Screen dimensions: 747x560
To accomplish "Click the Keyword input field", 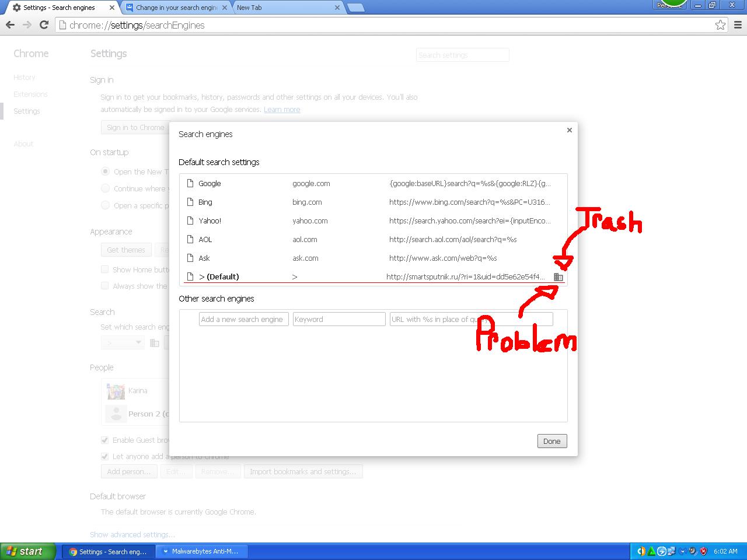I will coord(339,319).
